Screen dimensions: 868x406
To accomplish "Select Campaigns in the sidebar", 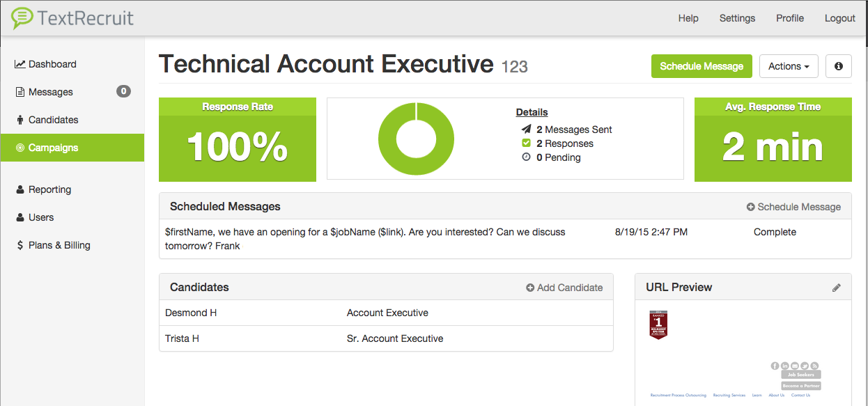I will (x=53, y=148).
